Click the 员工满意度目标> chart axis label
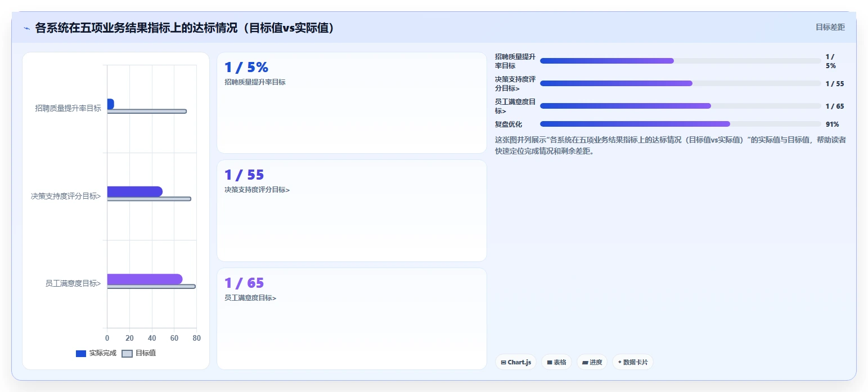 tap(73, 283)
